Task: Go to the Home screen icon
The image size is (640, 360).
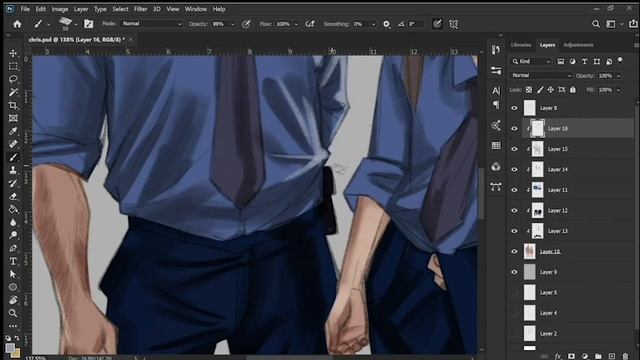Action: click(x=17, y=24)
